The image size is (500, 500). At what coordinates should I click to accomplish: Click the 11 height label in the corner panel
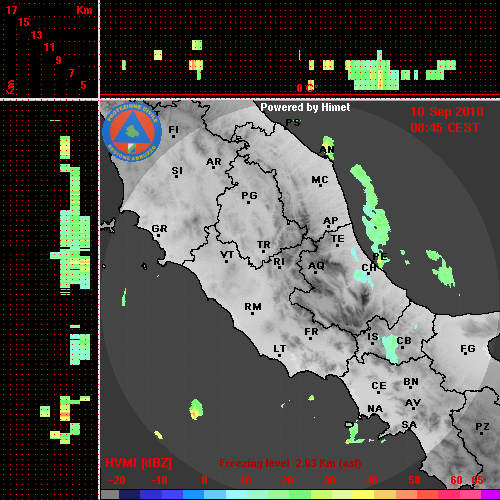pyautogui.click(x=49, y=47)
